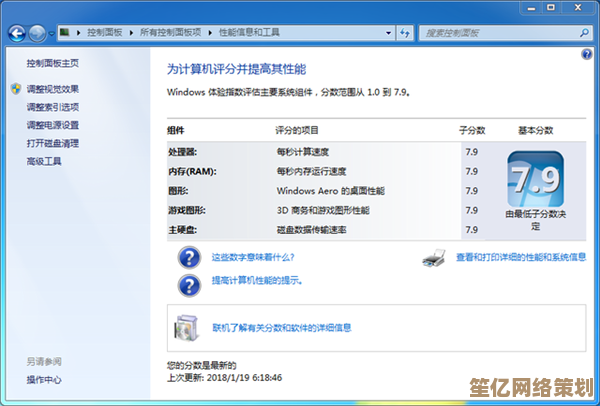This screenshot has height=406, width=600.
Task: Open the recent pages dropdown arrow
Action: click(52, 34)
